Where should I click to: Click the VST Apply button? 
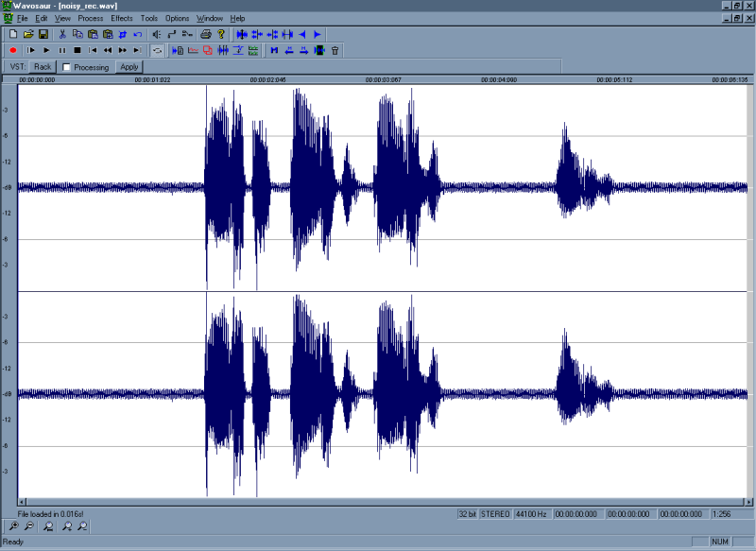(x=129, y=67)
